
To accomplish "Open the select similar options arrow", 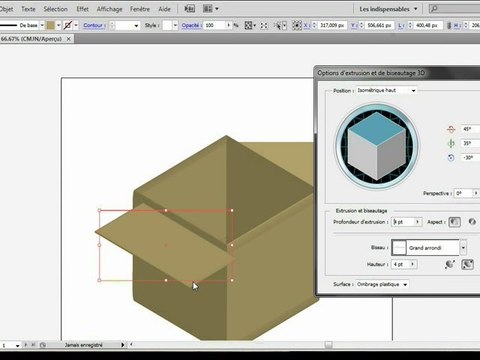I will click(284, 25).
